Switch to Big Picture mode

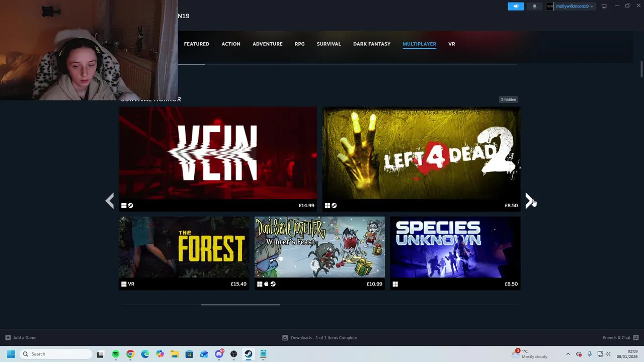click(604, 6)
